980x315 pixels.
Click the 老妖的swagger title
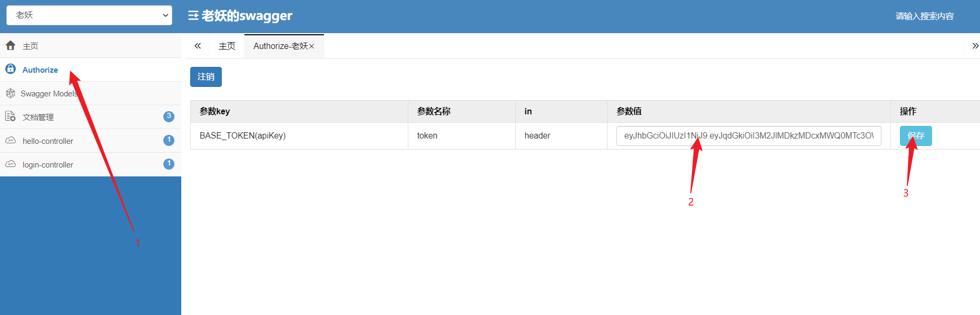coord(247,16)
